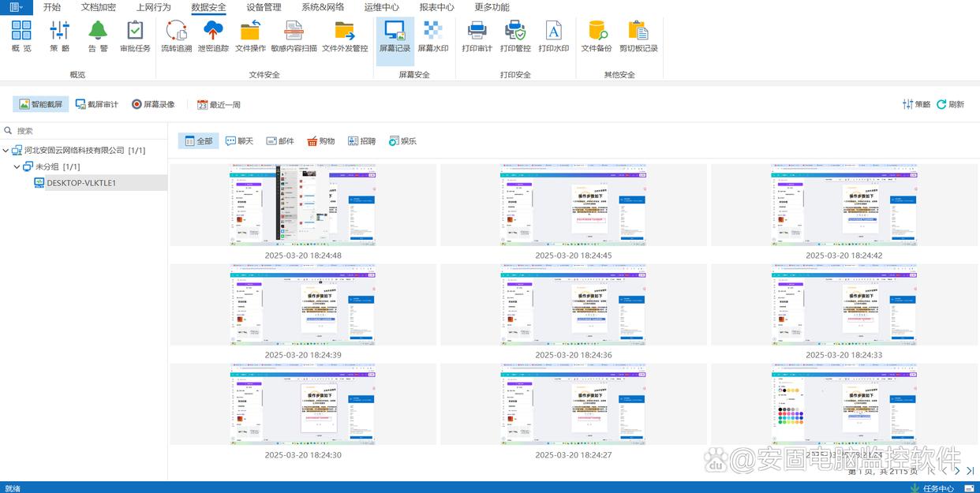Open the 策略 settings button at right
This screenshot has height=493, width=980.
point(916,104)
